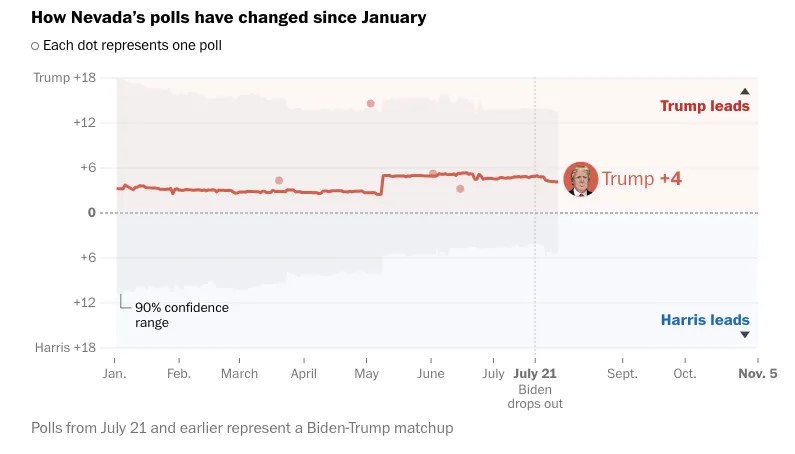This screenshot has width=795, height=454.
Task: Click the Harris leads heading
Action: point(705,320)
